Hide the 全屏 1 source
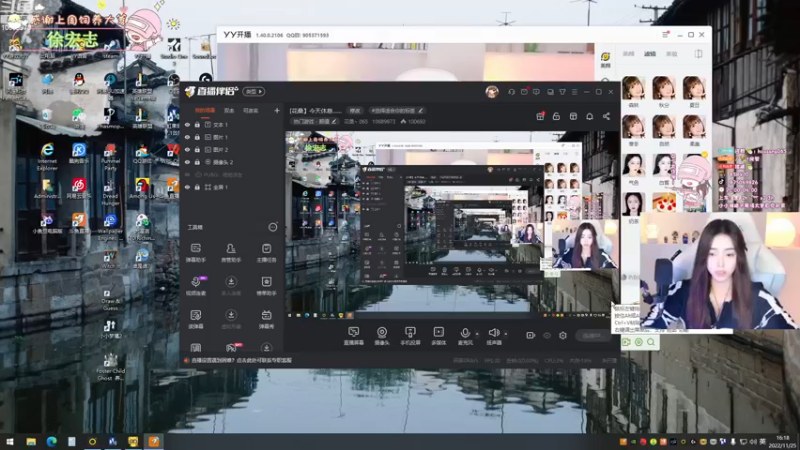Screen dimensions: 800x450 (187, 187)
